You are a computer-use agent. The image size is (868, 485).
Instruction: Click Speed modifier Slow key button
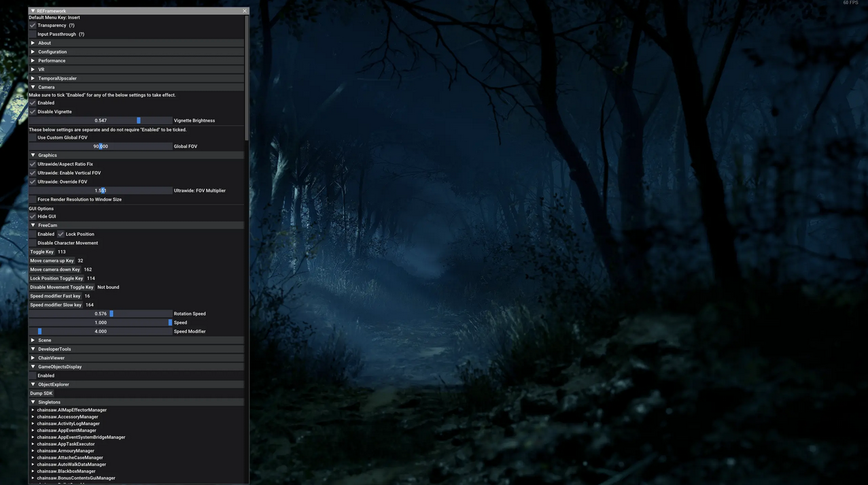56,305
